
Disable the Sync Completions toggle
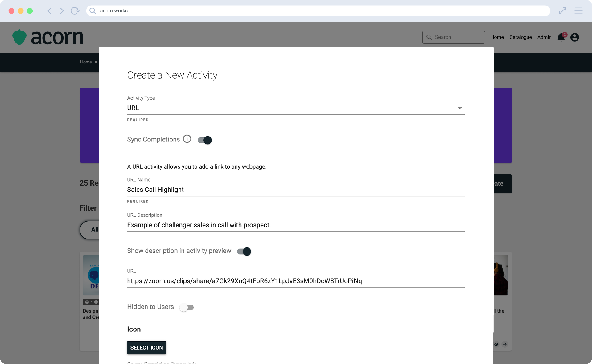[x=205, y=140]
